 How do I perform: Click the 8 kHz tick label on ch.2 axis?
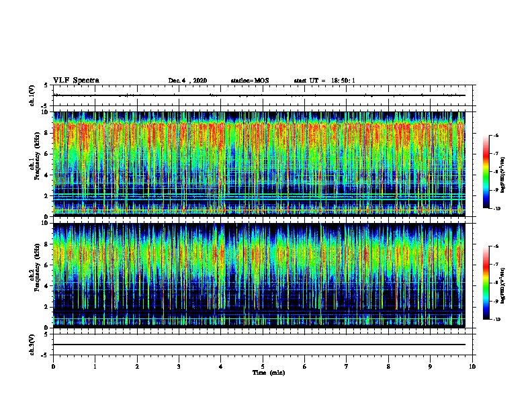point(47,244)
